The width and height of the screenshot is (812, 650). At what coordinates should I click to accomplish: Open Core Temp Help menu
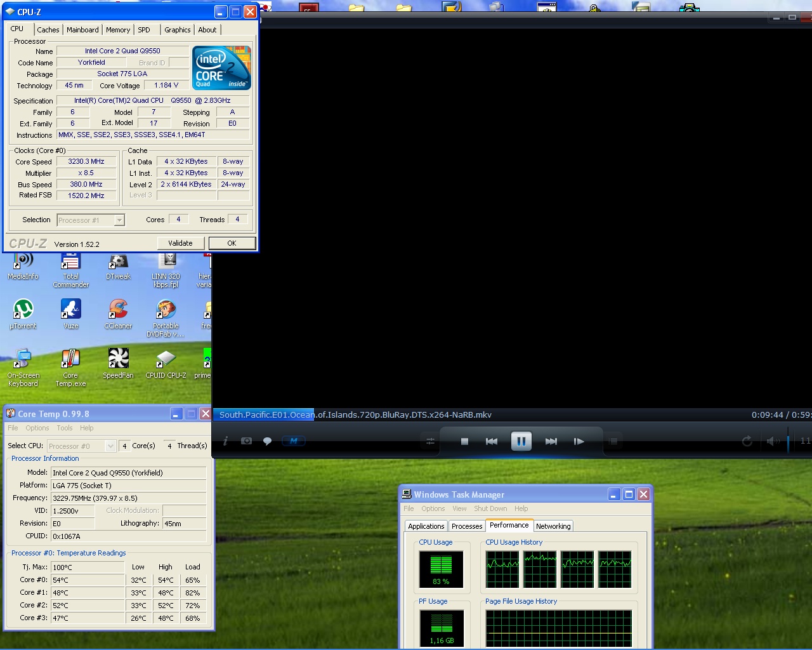pos(87,428)
